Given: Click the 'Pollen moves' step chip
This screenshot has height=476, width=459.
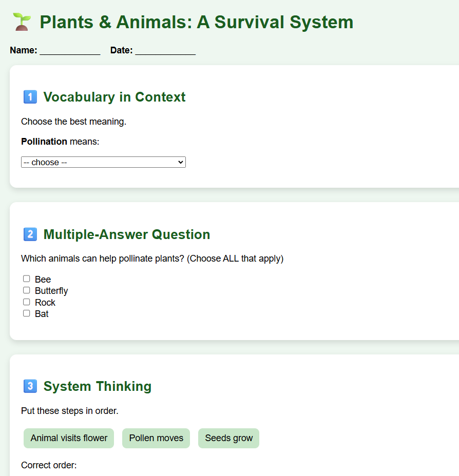Looking at the screenshot, I should (x=156, y=438).
